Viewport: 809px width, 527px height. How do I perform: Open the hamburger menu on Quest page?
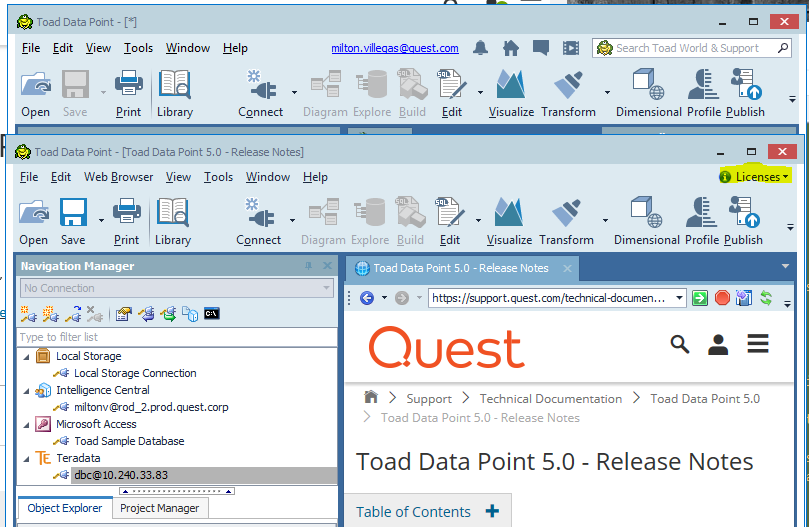pos(758,343)
